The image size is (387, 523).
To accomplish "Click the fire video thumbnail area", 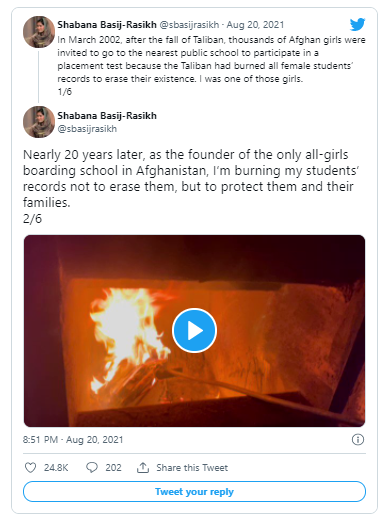I will tap(195, 331).
